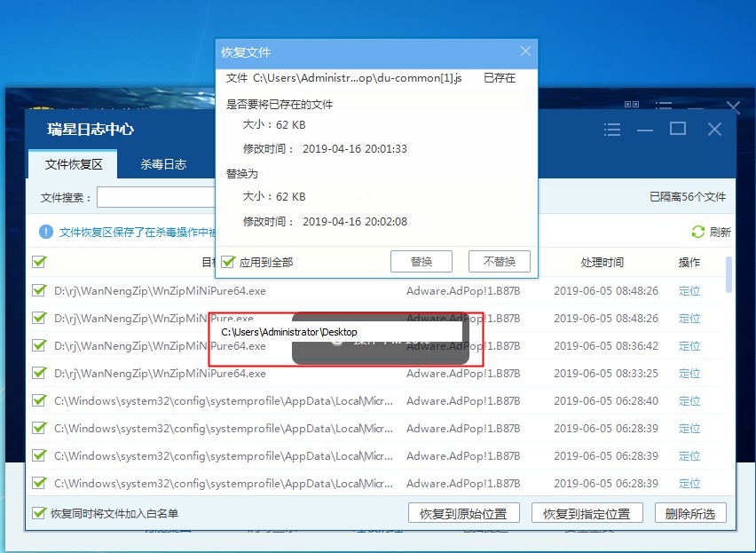The image size is (756, 553).
Task: Click 定位 link for 08:36:42 row
Action: 689,345
